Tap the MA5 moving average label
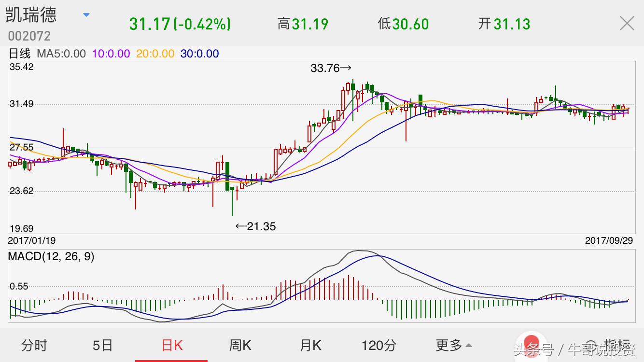644x362 pixels. point(61,54)
